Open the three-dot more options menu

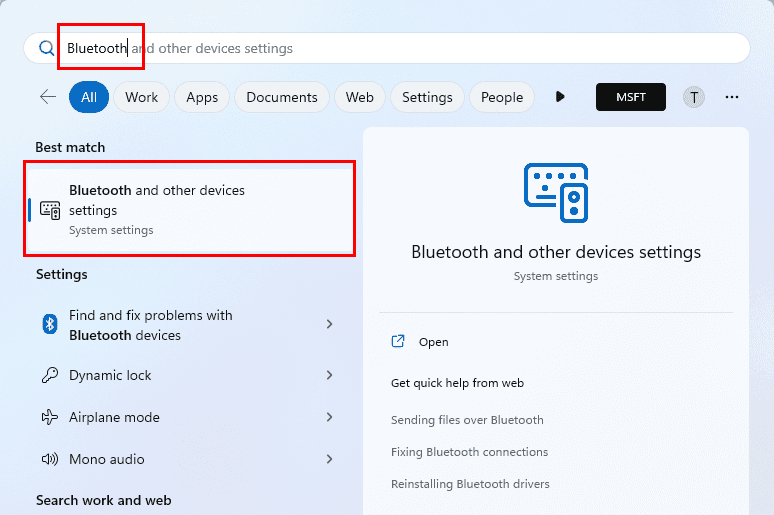[732, 97]
